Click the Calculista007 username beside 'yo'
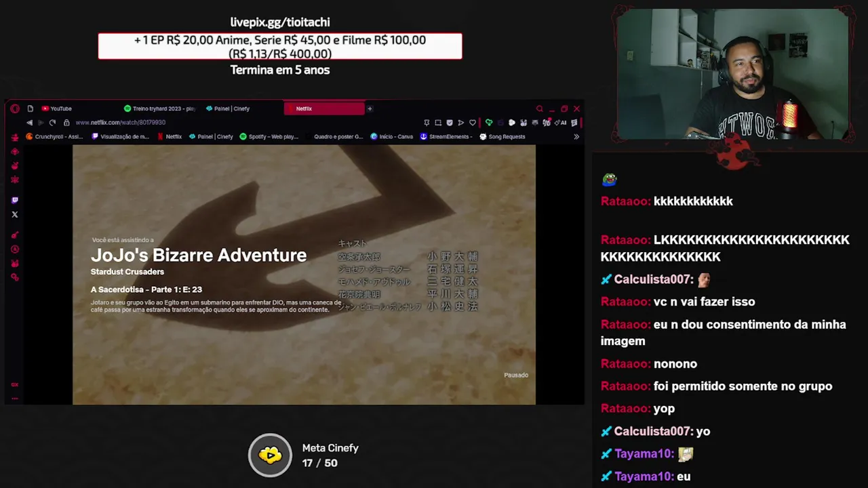 tap(654, 431)
